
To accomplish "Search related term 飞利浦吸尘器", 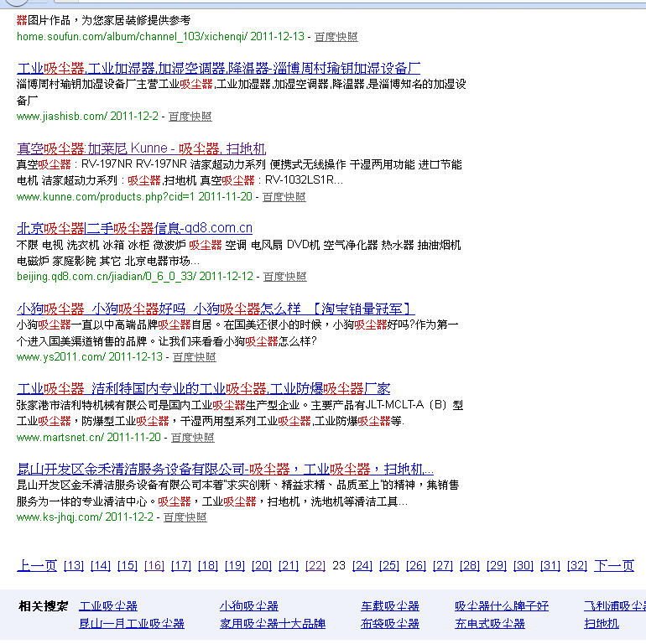I will point(615,606).
